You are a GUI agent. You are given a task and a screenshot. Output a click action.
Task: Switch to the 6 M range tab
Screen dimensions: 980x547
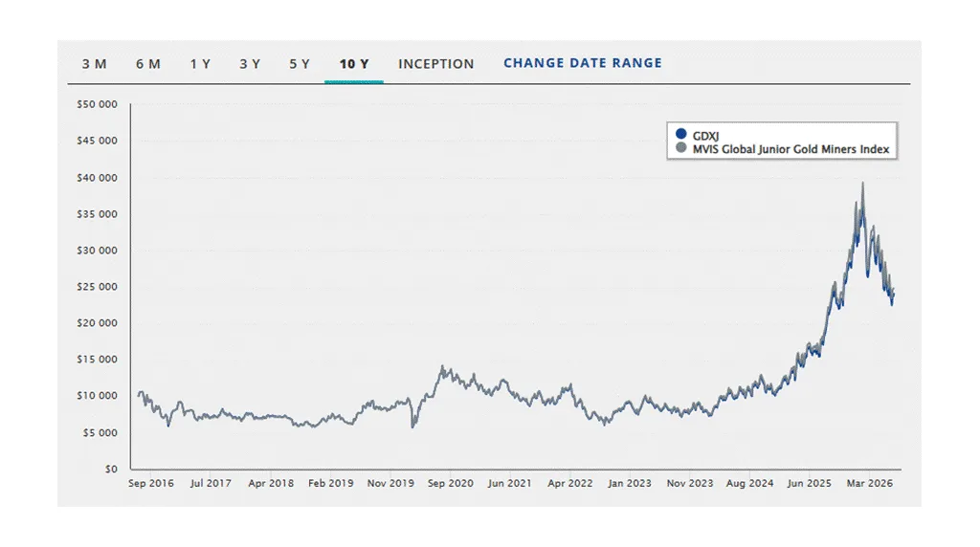[148, 64]
